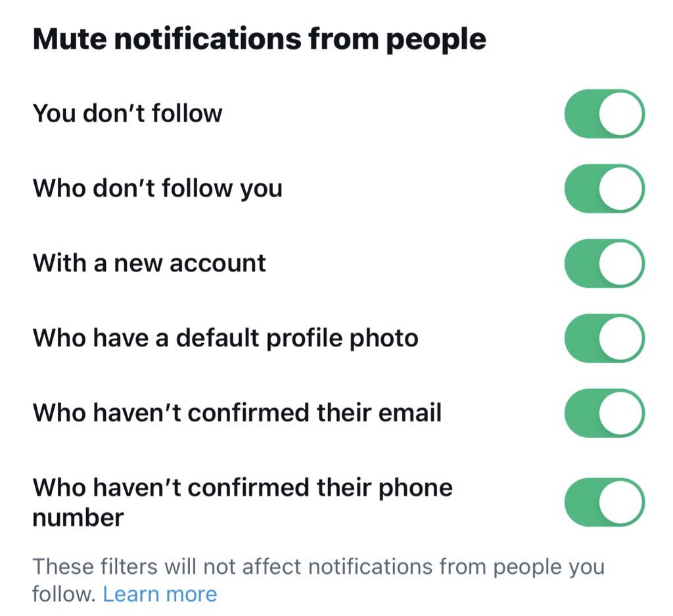
Task: Click green track of default profile photo toggle
Action: [581, 339]
